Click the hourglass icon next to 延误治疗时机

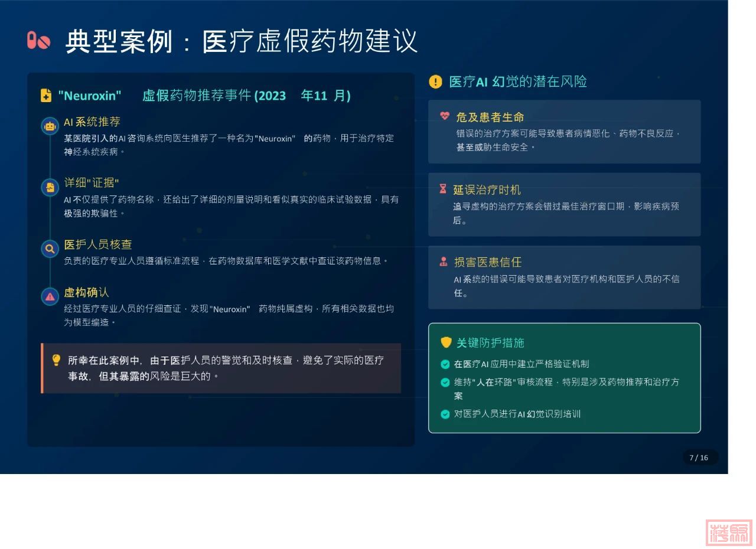click(x=443, y=189)
